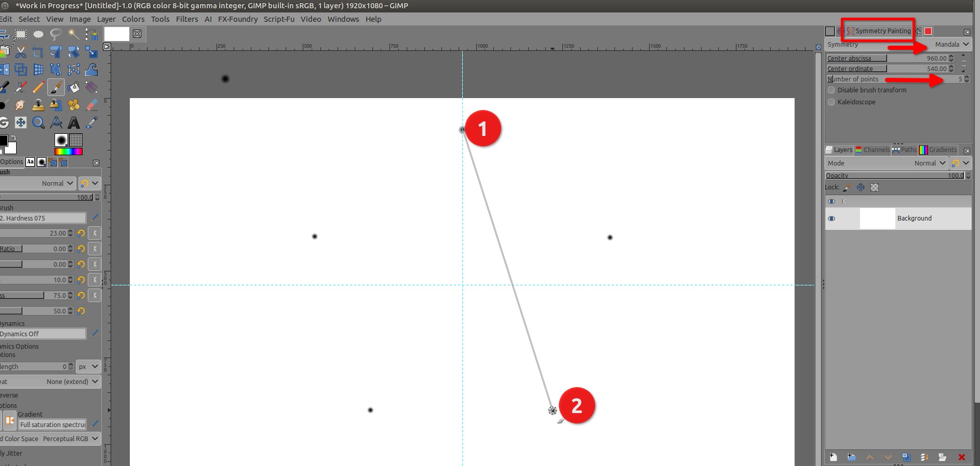This screenshot has height=466, width=980.
Task: Select the Crop tool
Action: [x=38, y=52]
